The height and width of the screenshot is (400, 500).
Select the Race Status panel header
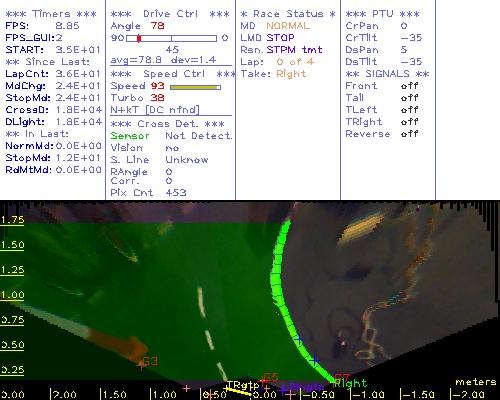288,14
